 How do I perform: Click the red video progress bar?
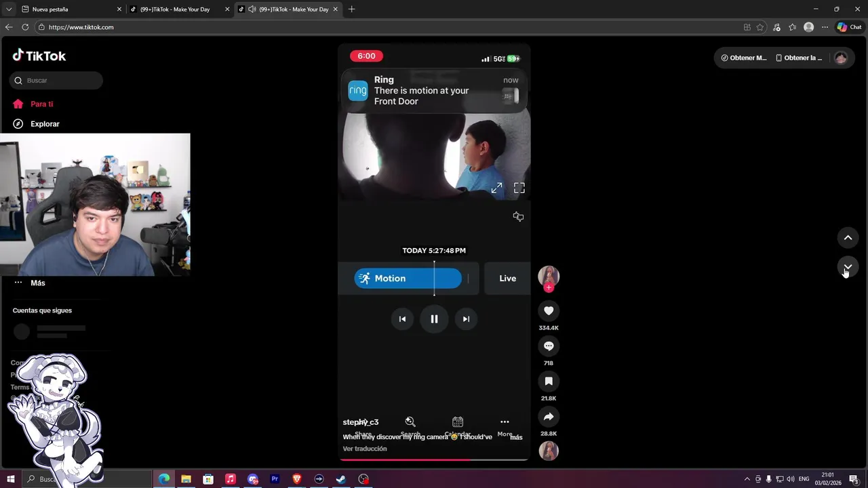click(x=434, y=460)
